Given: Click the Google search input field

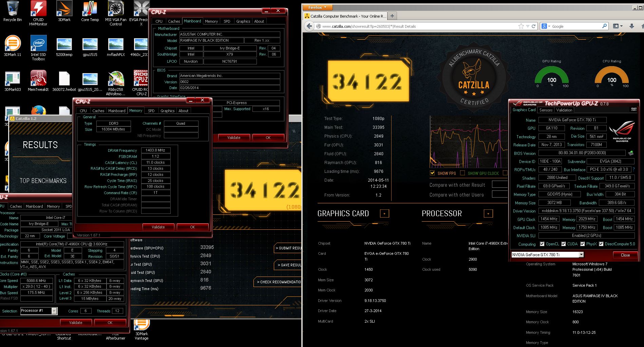Looking at the screenshot, I should coord(576,26).
